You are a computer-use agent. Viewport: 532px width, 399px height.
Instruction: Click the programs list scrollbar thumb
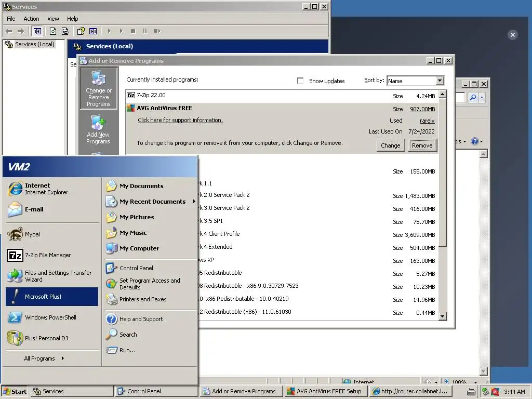[x=443, y=172]
